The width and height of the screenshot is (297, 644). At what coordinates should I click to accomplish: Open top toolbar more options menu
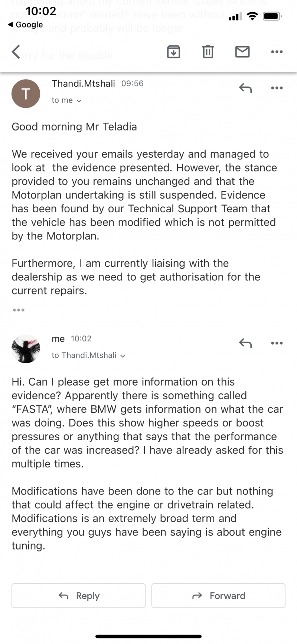point(277,52)
